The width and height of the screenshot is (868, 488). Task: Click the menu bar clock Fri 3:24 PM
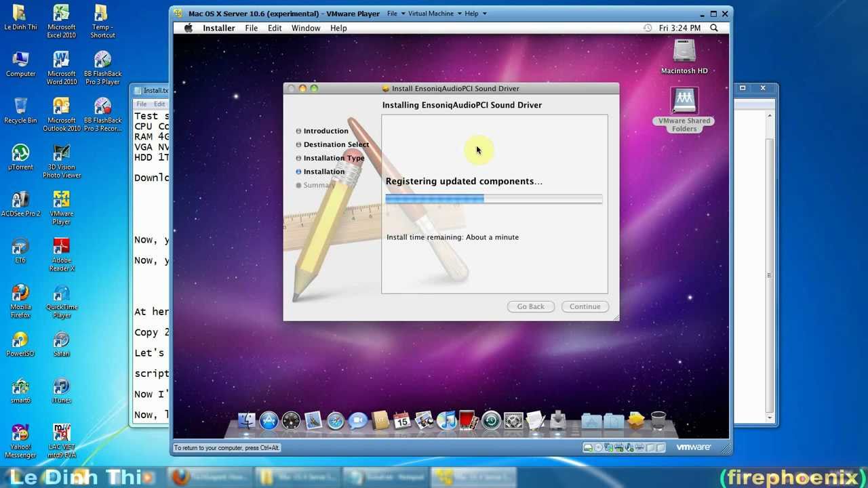click(x=679, y=28)
